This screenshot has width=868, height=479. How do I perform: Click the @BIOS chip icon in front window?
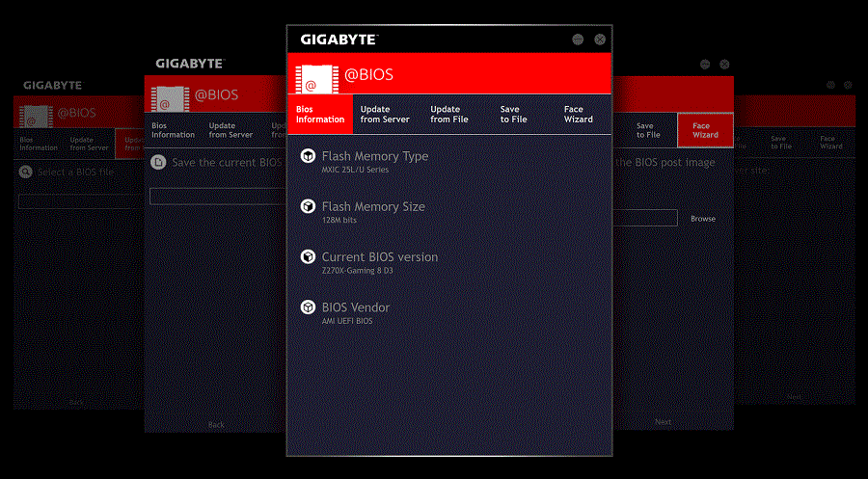point(316,79)
